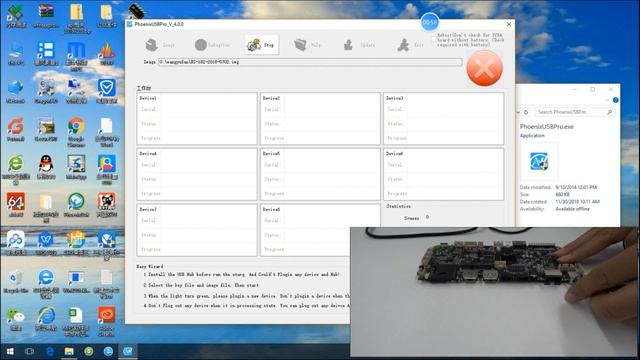Open the blue tiles control panel icon

(46, 53)
